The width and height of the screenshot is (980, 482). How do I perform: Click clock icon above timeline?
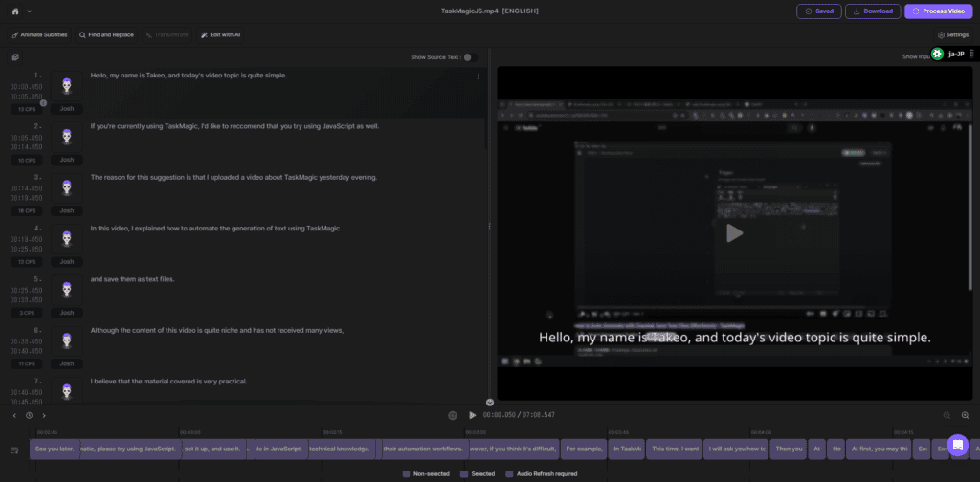coord(29,415)
